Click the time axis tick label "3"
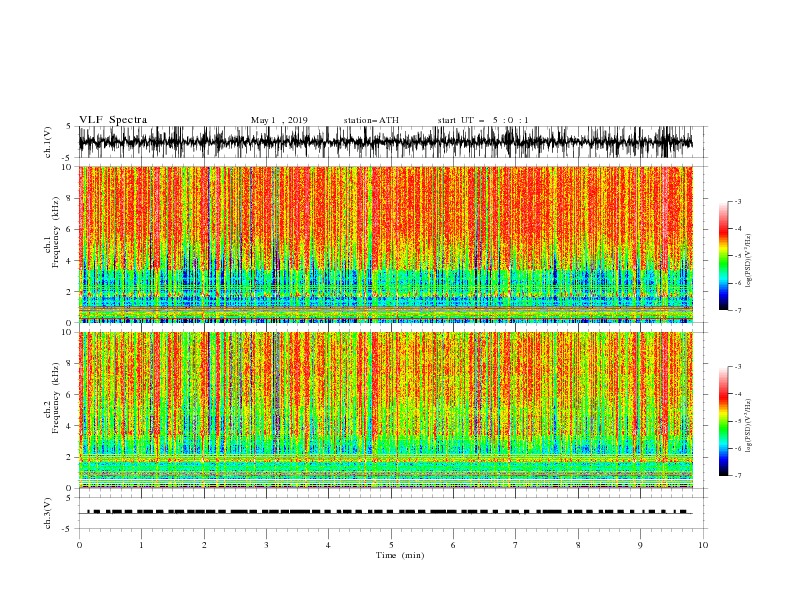The image size is (792, 612). tap(266, 545)
